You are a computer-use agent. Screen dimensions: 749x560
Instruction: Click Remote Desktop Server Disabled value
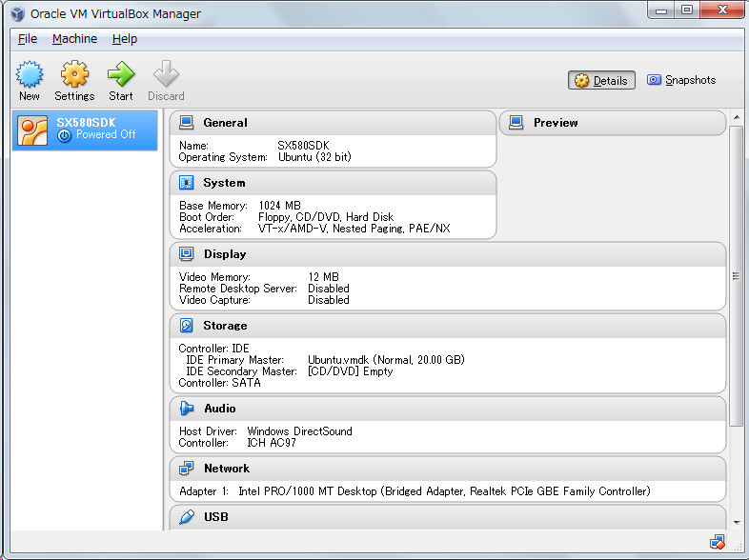(x=328, y=289)
